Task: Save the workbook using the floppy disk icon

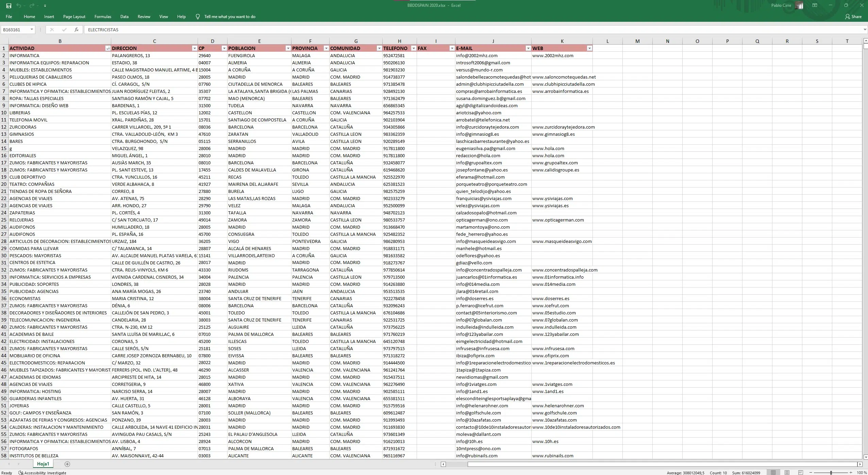Action: (9, 5)
